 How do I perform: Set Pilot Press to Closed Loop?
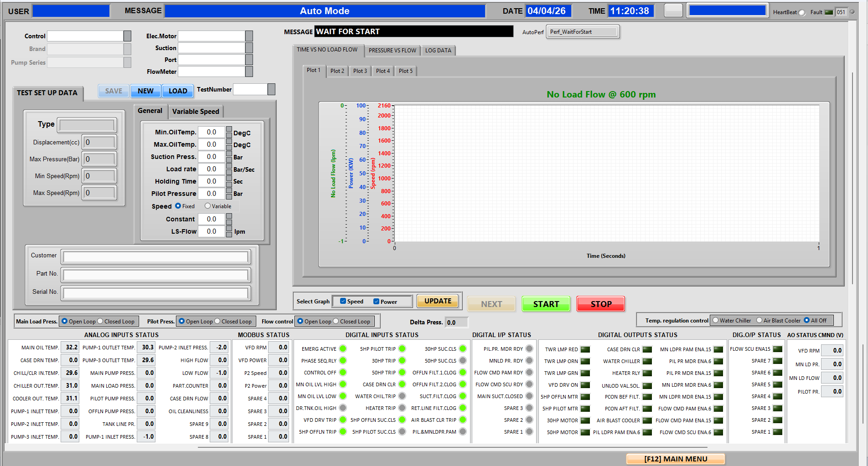coord(217,321)
